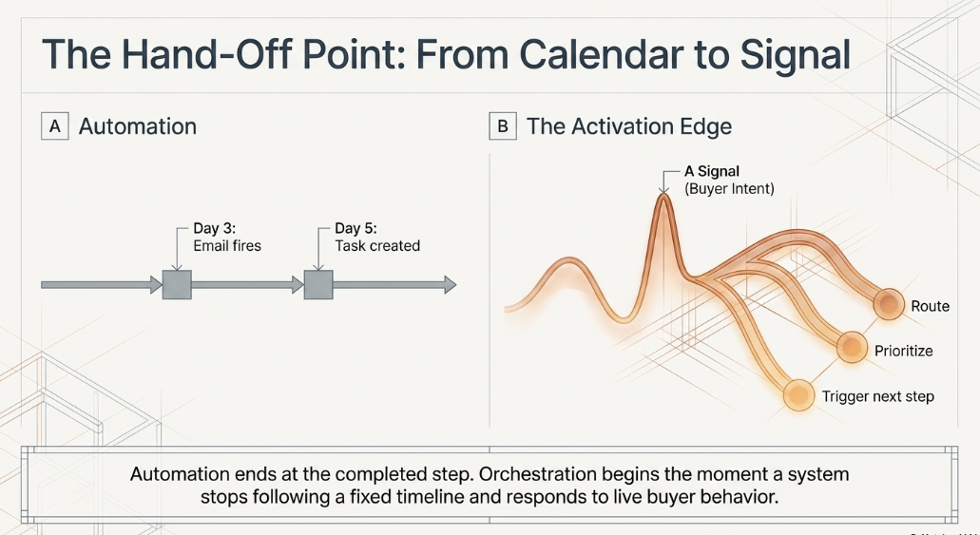Image resolution: width=980 pixels, height=535 pixels.
Task: Select The Activation Edge heading
Action: (628, 126)
